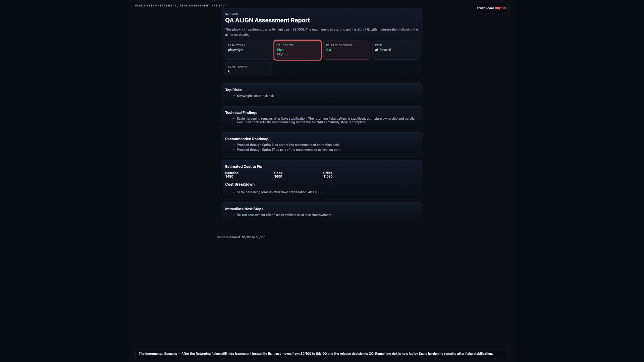This screenshot has width=644, height=362.
Task: Select the Framework playwright card
Action: tap(249, 50)
